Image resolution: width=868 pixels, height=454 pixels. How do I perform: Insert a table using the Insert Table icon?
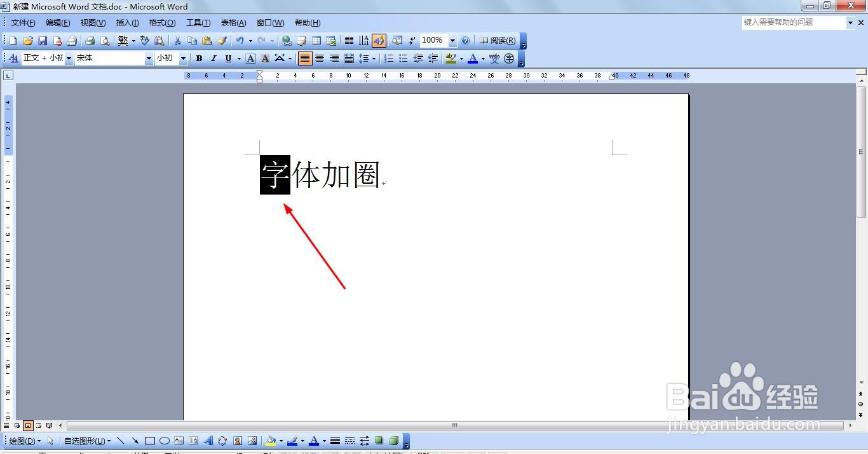coord(316,40)
